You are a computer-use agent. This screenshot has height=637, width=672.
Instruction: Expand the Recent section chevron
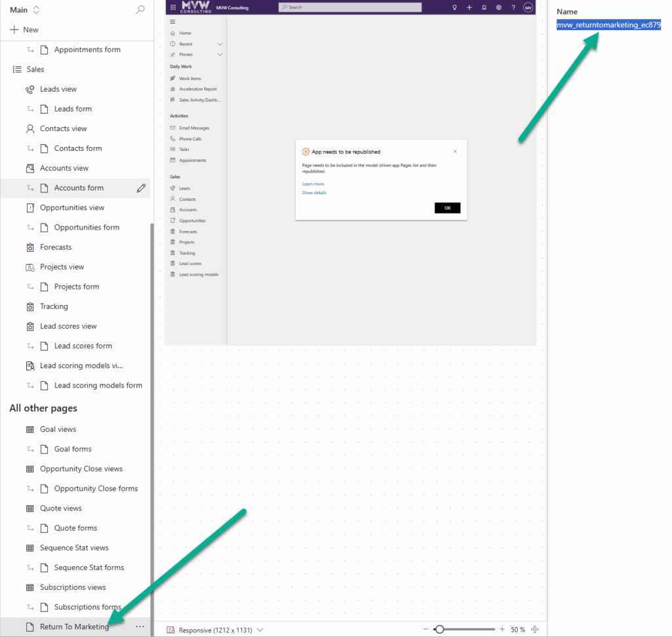pyautogui.click(x=220, y=44)
